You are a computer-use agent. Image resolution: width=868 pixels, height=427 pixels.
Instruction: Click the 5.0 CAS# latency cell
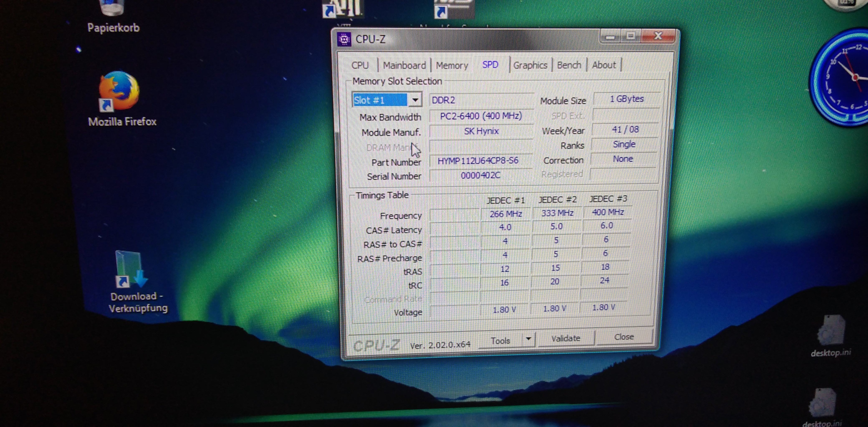pos(556,226)
